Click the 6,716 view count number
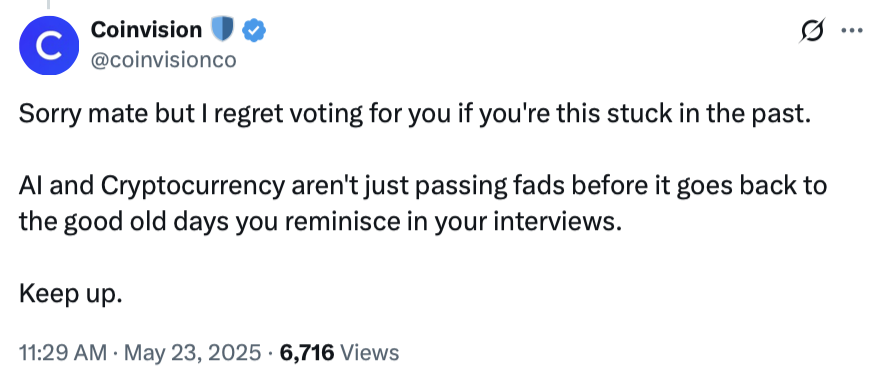 click(306, 353)
